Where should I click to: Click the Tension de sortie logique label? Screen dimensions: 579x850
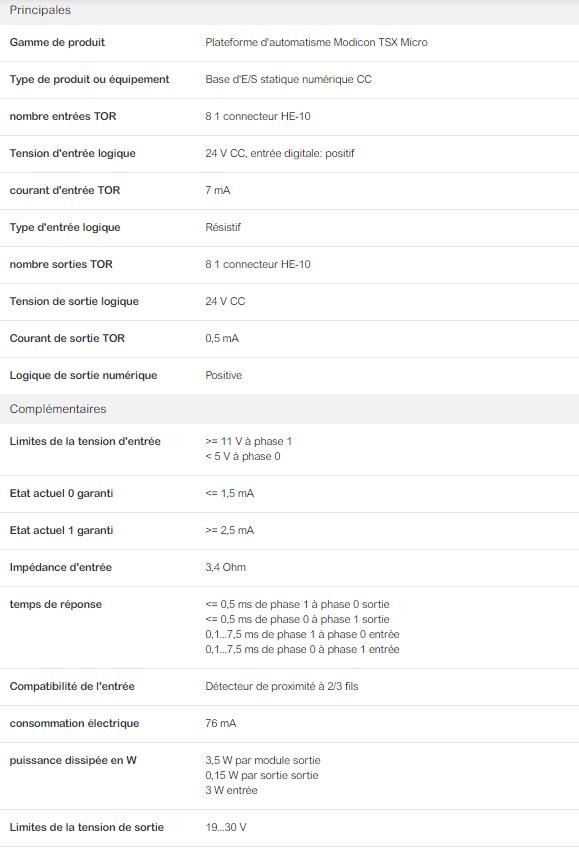(x=74, y=301)
